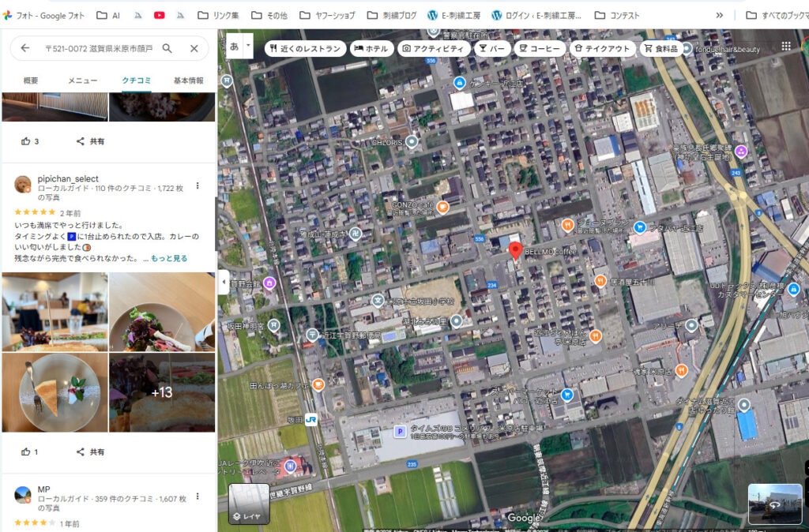Choose the 食料品 chip
The width and height of the screenshot is (809, 532).
pos(661,48)
